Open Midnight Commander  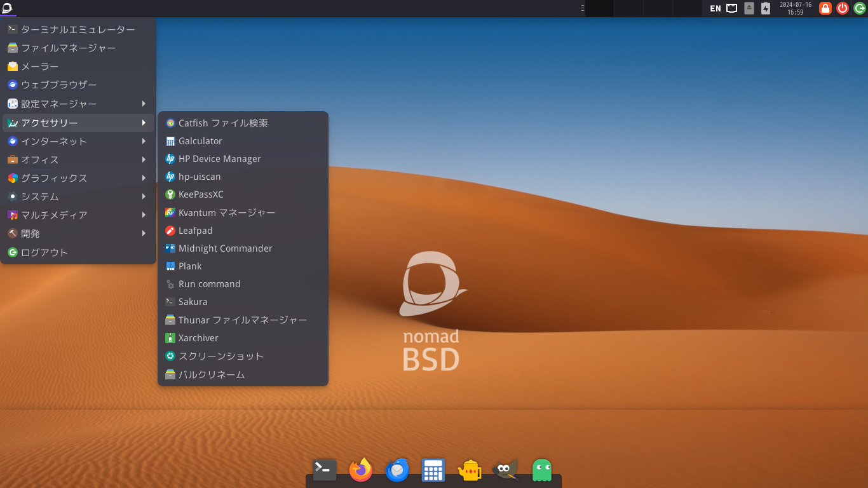pyautogui.click(x=243, y=248)
